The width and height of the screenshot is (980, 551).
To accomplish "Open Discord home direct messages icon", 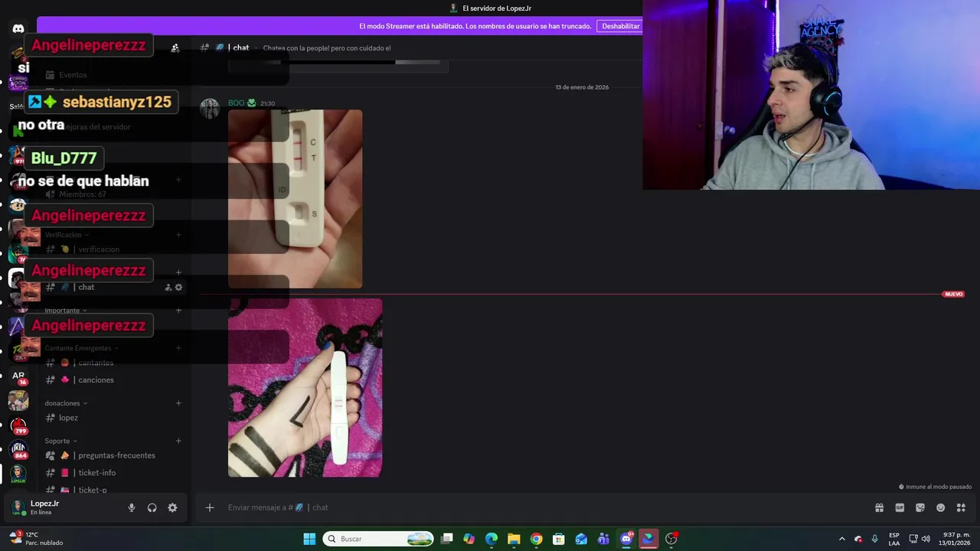I will 18,29.
